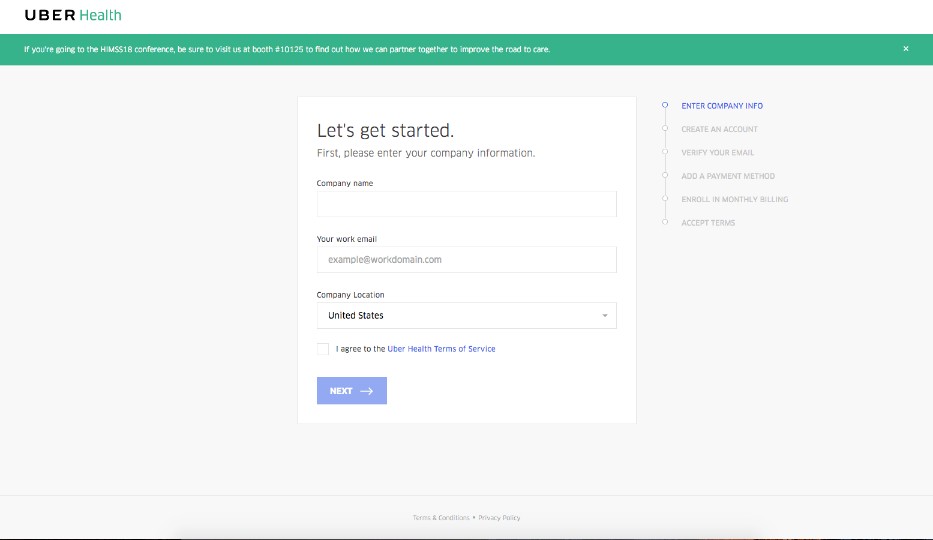Focus the work email input field
The width and height of the screenshot is (933, 540).
tap(466, 260)
